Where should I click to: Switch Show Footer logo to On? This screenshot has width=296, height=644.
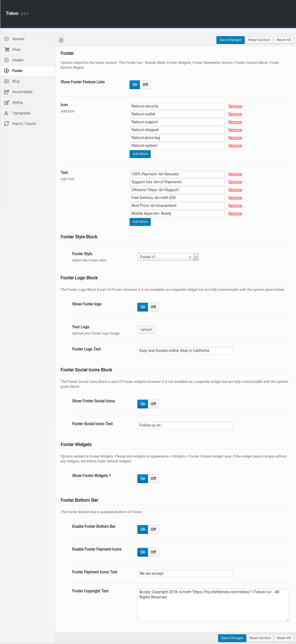(143, 307)
